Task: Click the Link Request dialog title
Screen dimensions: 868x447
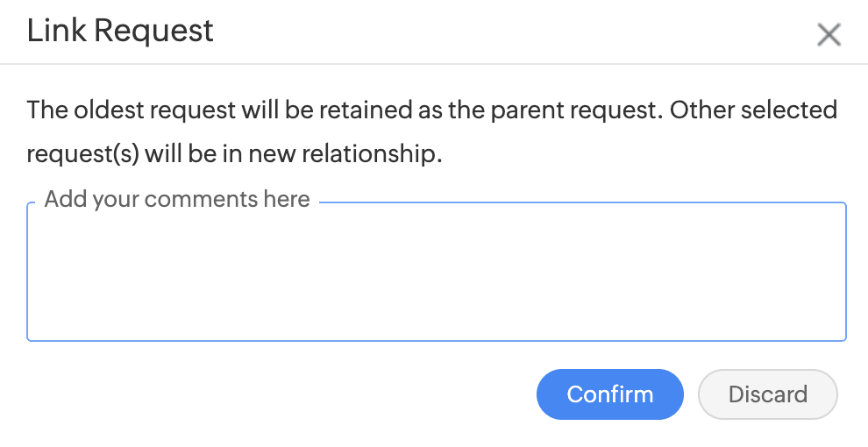Action: point(120,31)
